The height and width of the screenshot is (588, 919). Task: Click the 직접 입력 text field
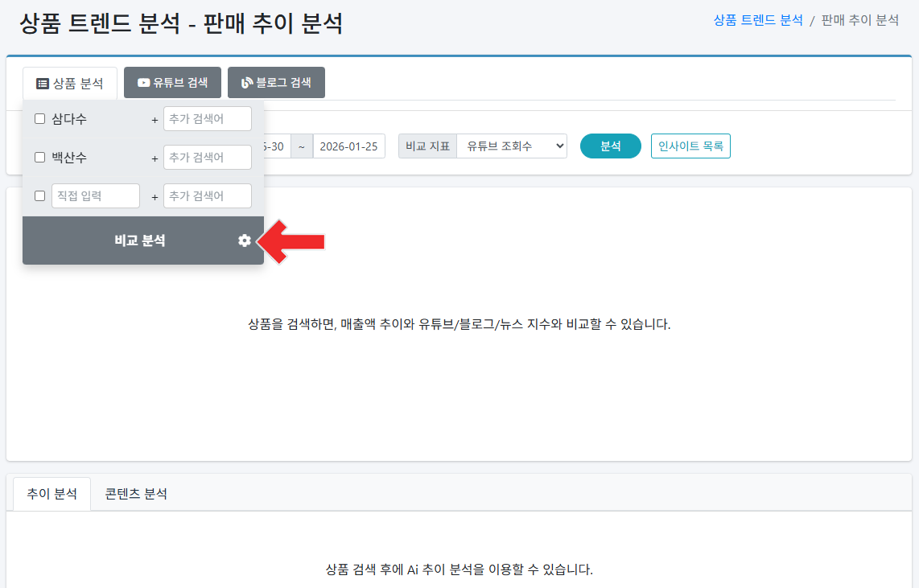(x=95, y=195)
